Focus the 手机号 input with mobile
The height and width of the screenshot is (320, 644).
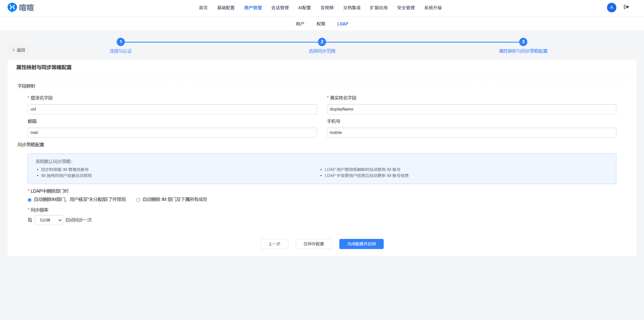tap(472, 133)
